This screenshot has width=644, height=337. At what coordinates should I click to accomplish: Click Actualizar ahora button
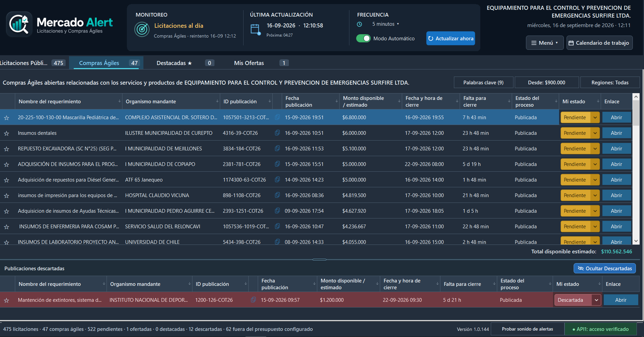(x=451, y=38)
